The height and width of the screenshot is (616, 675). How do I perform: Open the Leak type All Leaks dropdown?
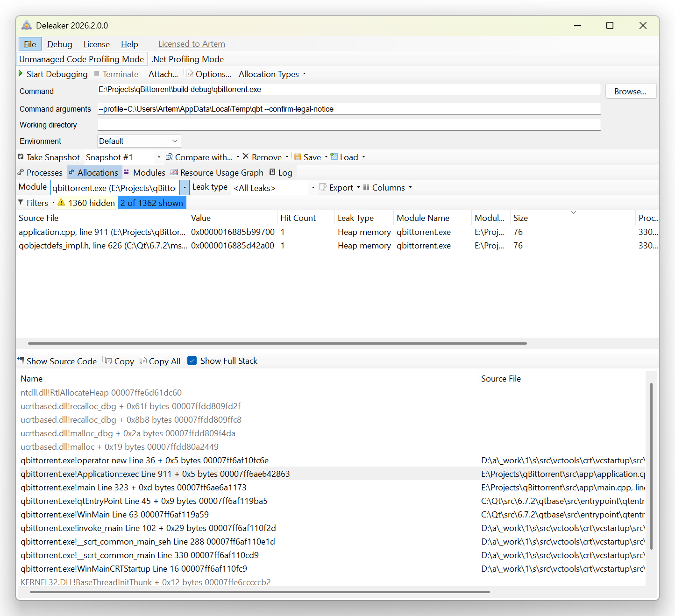pyautogui.click(x=313, y=188)
